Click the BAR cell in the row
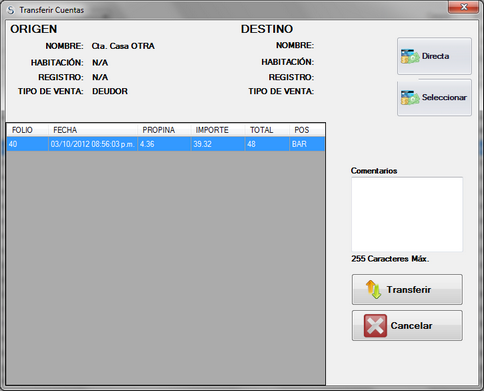 (x=307, y=144)
